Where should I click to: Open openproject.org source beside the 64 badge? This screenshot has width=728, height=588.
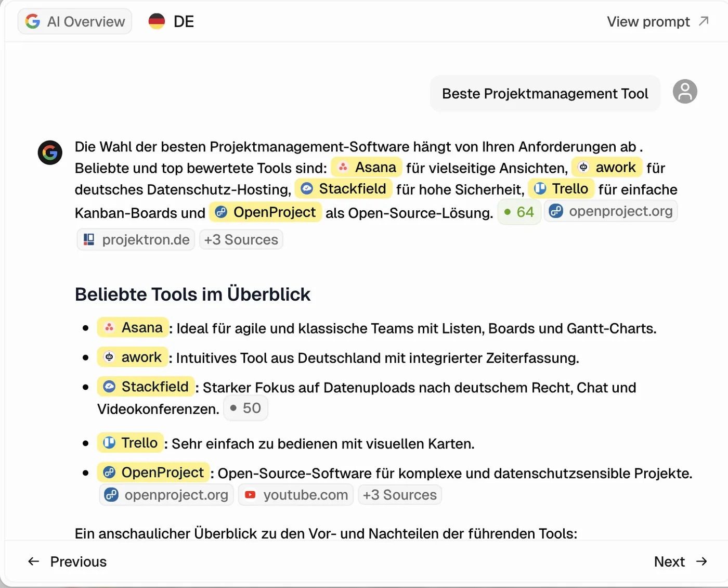(x=611, y=211)
